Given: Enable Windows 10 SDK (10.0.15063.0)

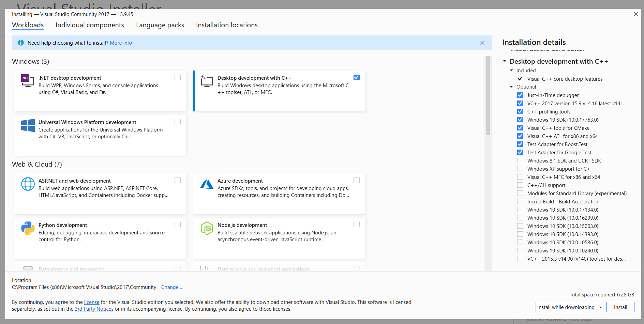Looking at the screenshot, I should [520, 226].
